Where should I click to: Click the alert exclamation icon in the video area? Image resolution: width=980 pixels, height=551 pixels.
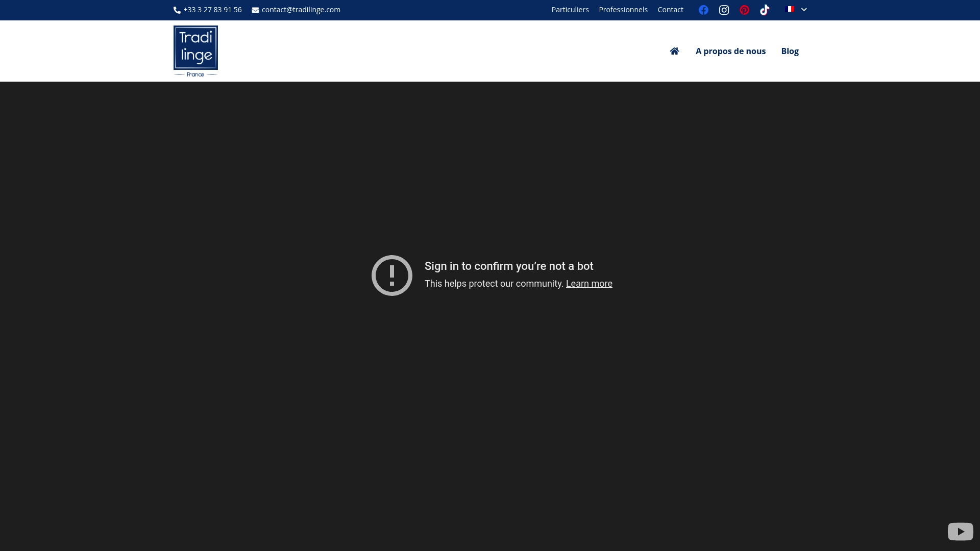click(391, 275)
